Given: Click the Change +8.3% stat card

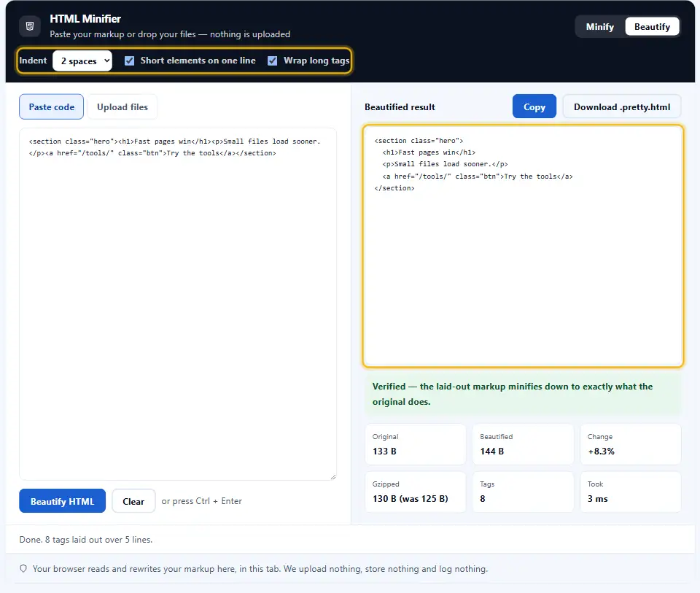Looking at the screenshot, I should pyautogui.click(x=630, y=444).
